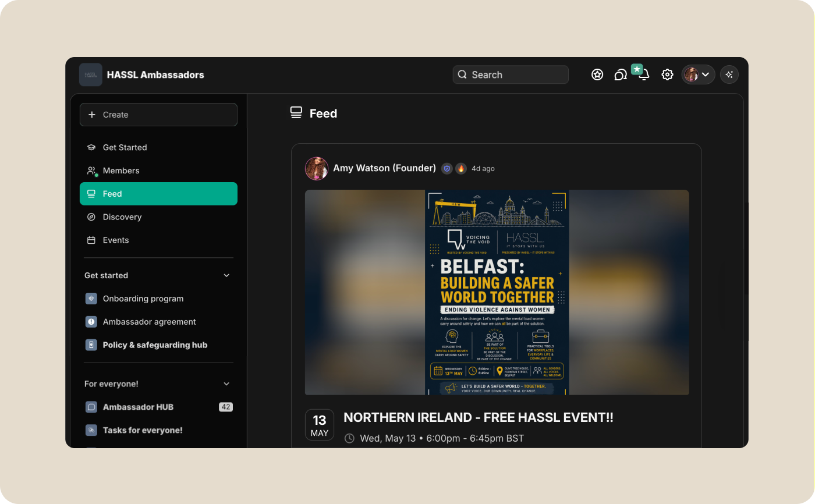Click the Discovery compass icon
Image resolution: width=815 pixels, height=504 pixels.
pos(91,217)
